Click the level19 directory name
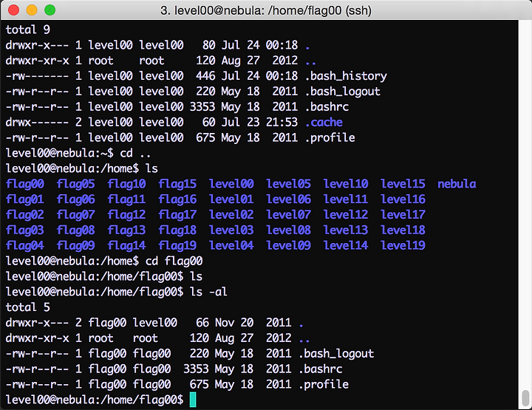 click(x=403, y=245)
